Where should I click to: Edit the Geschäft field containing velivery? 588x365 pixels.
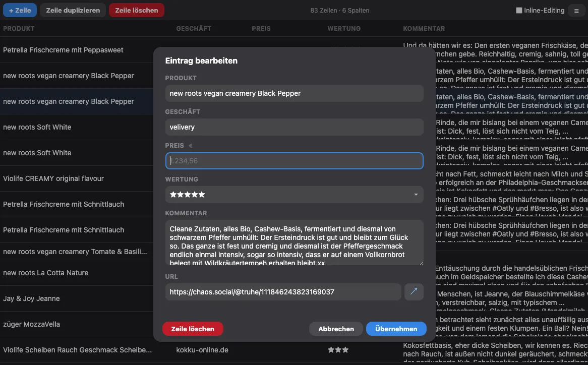tap(294, 127)
